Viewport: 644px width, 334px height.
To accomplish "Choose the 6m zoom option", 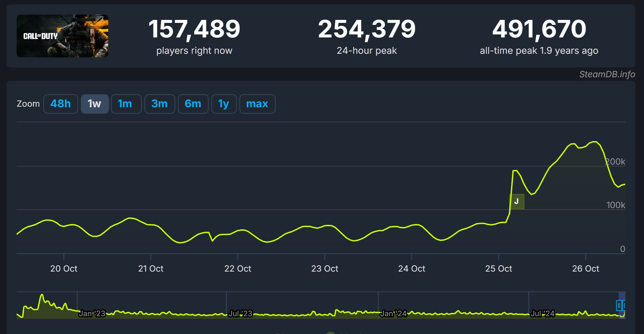I will (193, 104).
